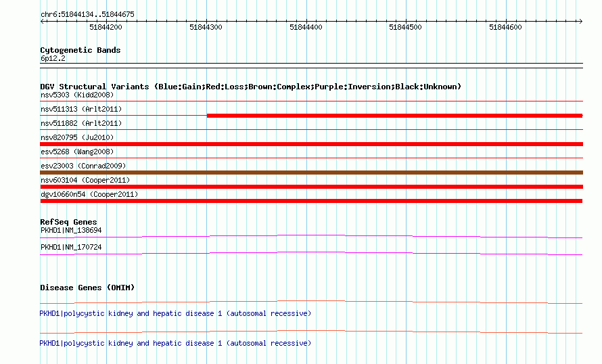Click the left arrow of the ruler

[x=42, y=21]
